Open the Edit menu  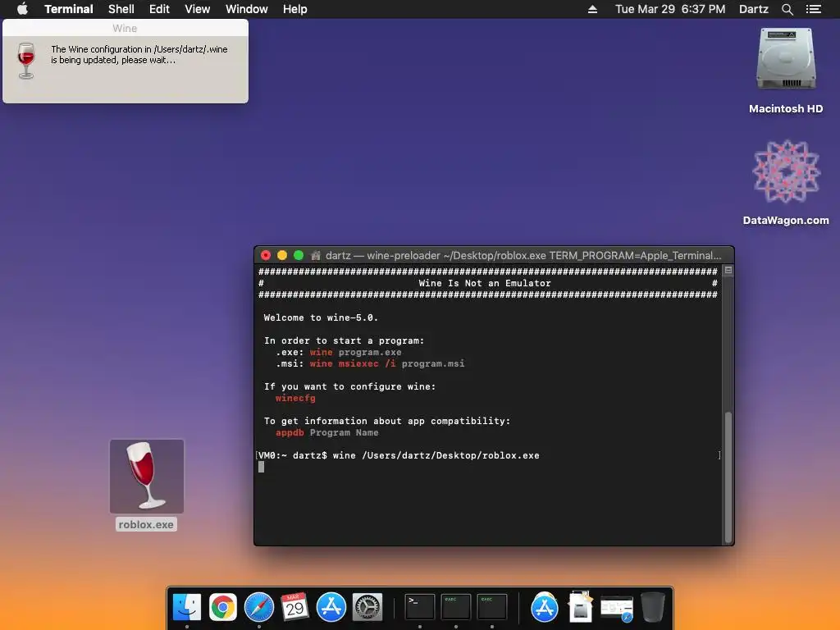(159, 9)
